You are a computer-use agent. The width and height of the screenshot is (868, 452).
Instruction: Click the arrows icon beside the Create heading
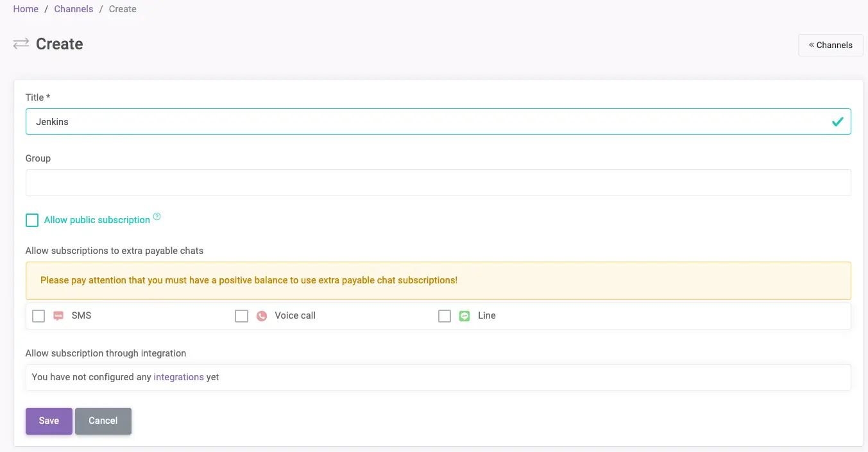[x=21, y=44]
